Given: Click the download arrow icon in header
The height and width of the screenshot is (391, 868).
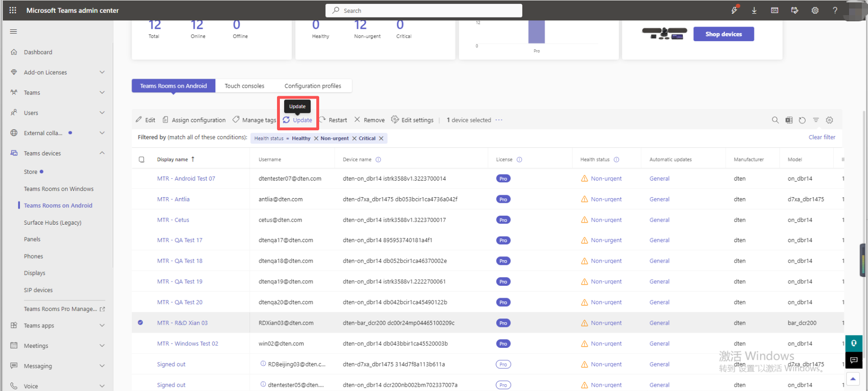Looking at the screenshot, I should [754, 10].
